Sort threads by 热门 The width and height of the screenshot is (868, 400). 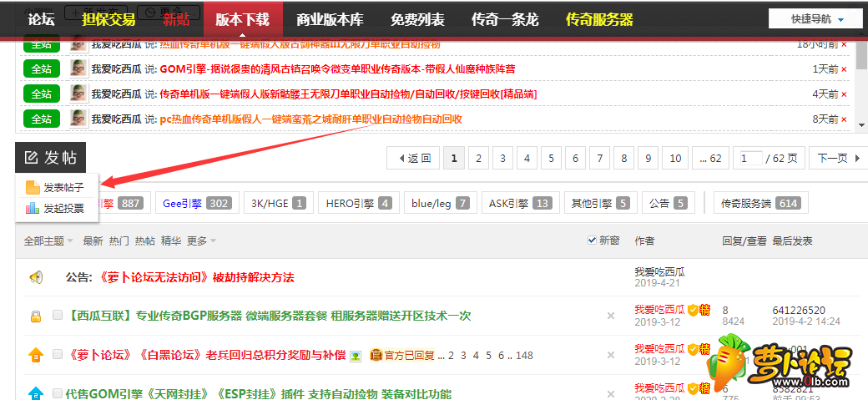point(119,241)
